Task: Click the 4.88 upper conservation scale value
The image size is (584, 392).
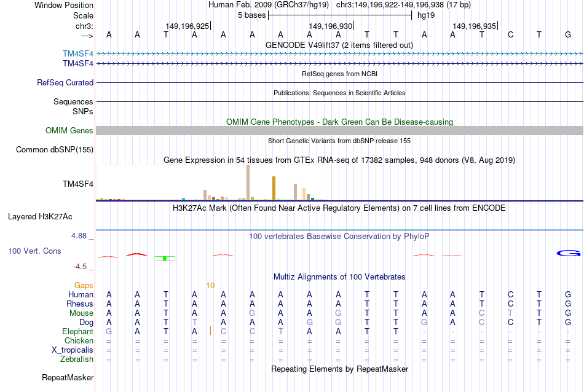Action: (79, 236)
